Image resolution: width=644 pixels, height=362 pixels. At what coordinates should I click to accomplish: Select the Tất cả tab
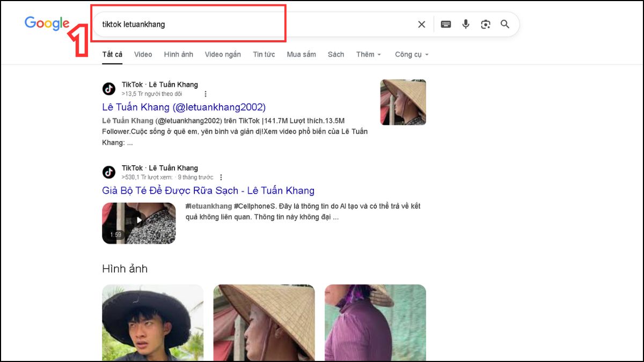112,54
